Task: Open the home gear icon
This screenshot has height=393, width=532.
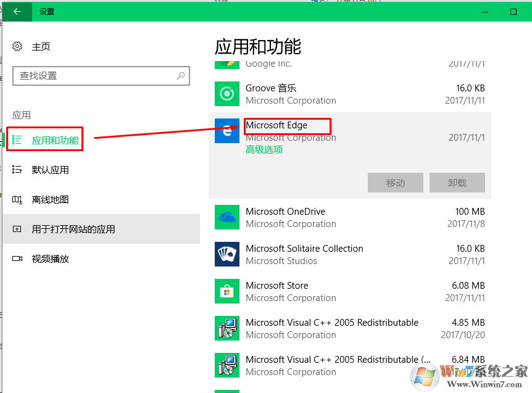Action: click(17, 46)
